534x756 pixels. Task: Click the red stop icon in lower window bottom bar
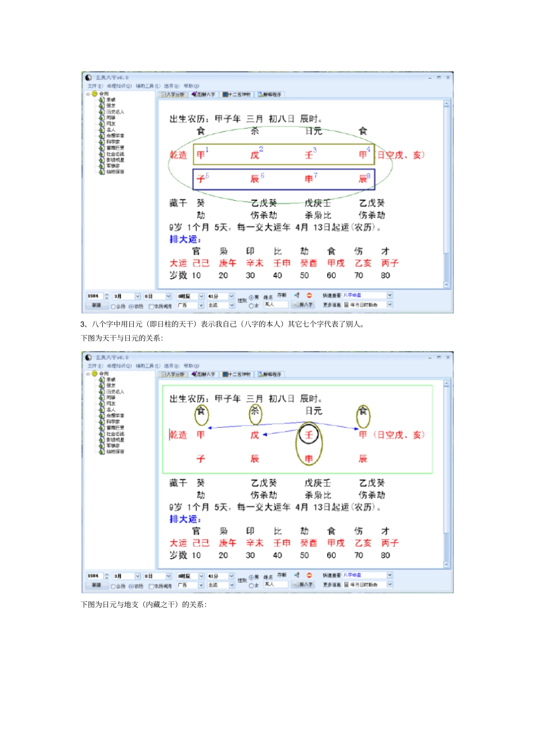tap(309, 575)
